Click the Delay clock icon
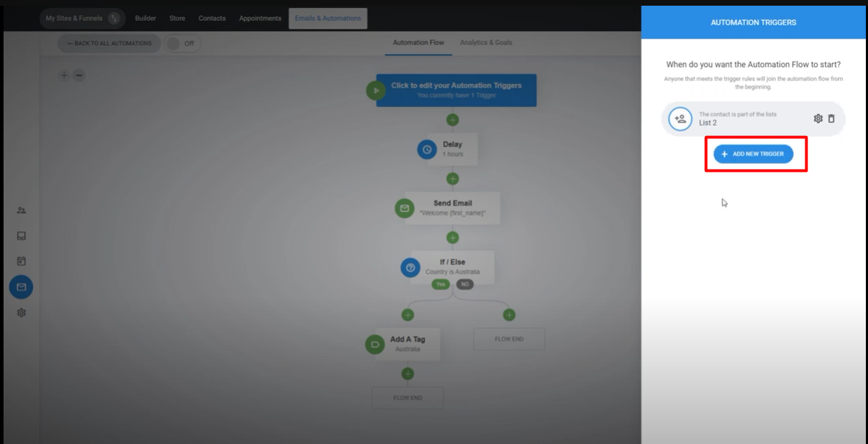This screenshot has height=444, width=868. (427, 150)
